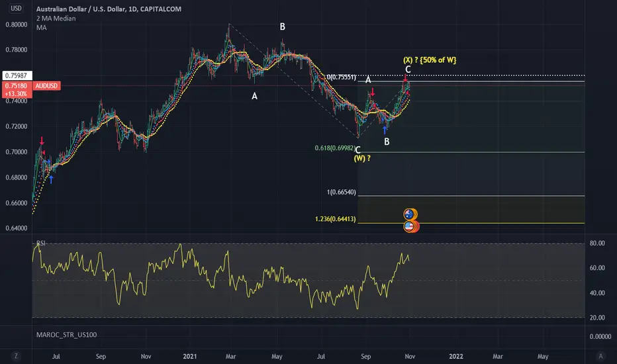Click the red down arrow beneath the C label under (X) ?
Screen dimensions: 617x364
[x=405, y=78]
